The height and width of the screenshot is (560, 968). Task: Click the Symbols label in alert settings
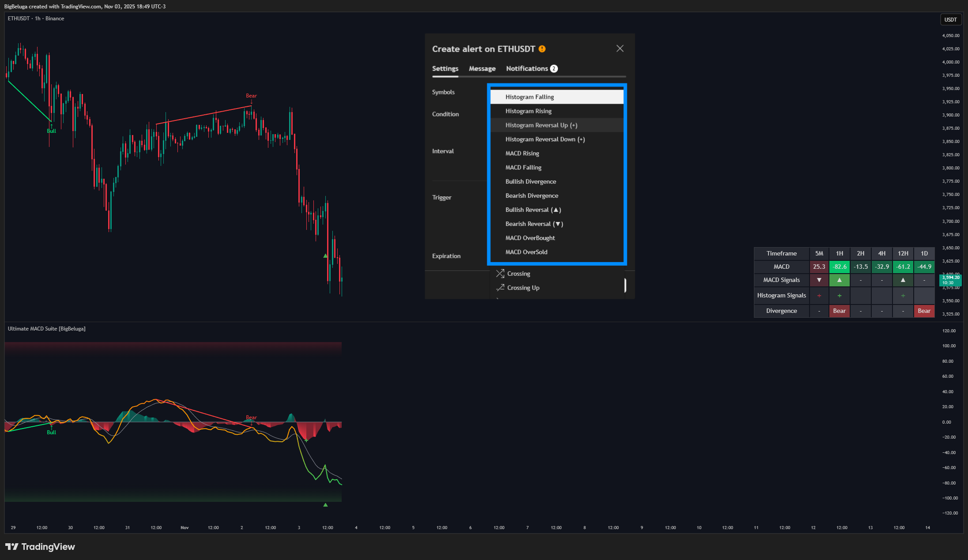(443, 92)
